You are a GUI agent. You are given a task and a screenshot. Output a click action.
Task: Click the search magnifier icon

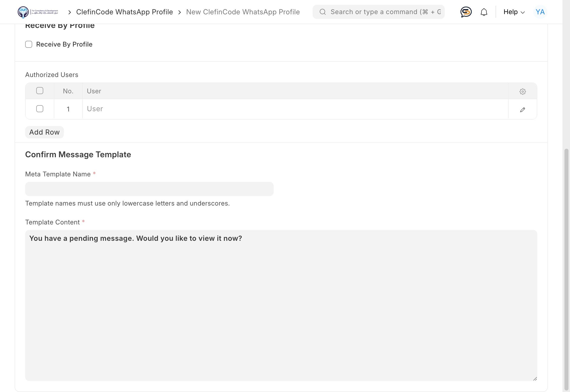[322, 12]
